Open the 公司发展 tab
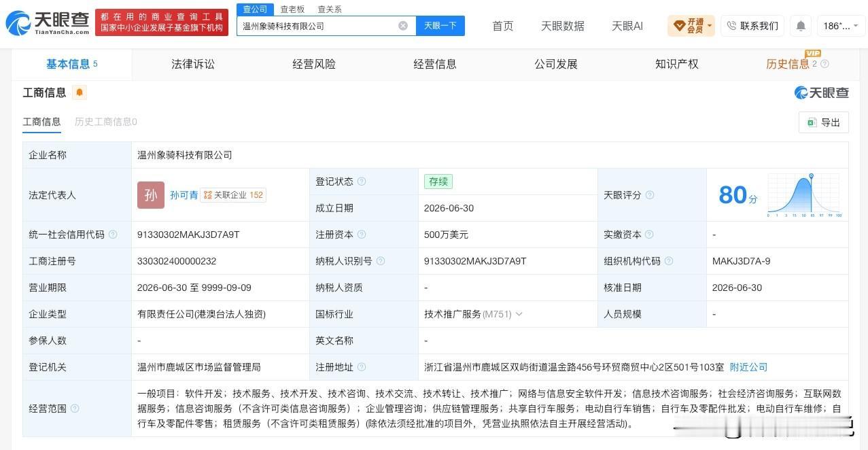Screen dimensions: 868x450 pos(556,64)
